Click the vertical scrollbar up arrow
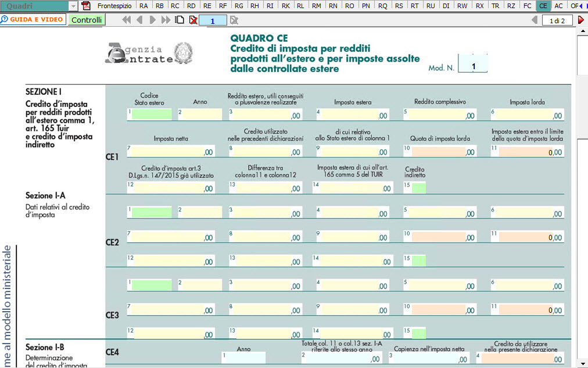 pyautogui.click(x=583, y=31)
